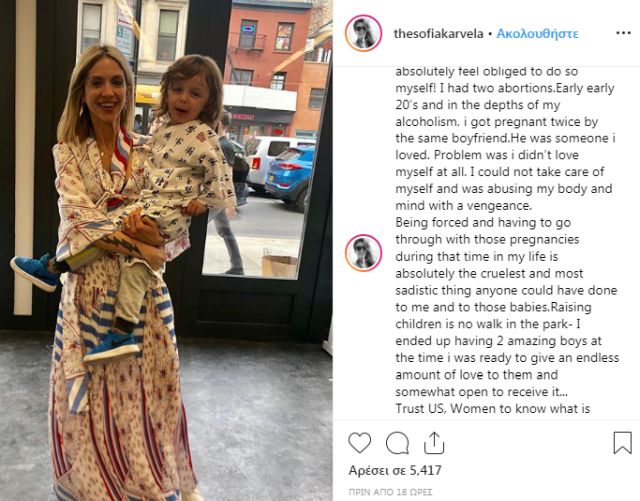Follow the account via Ακολουθήστε
The image size is (640, 501).
pyautogui.click(x=537, y=33)
